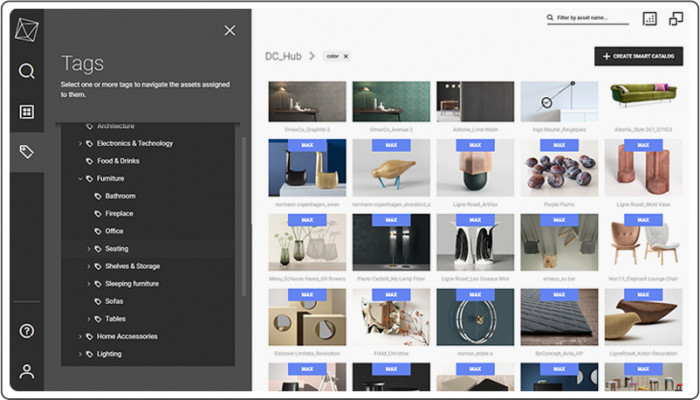
Task: Click the color tag chip label
Action: pyautogui.click(x=333, y=56)
